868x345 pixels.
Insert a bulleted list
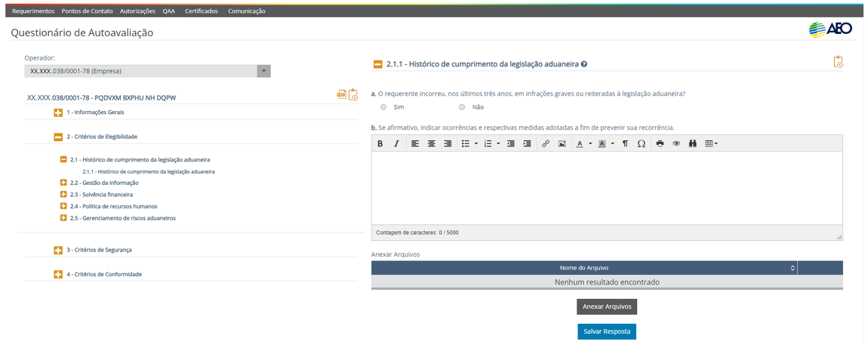(x=466, y=143)
